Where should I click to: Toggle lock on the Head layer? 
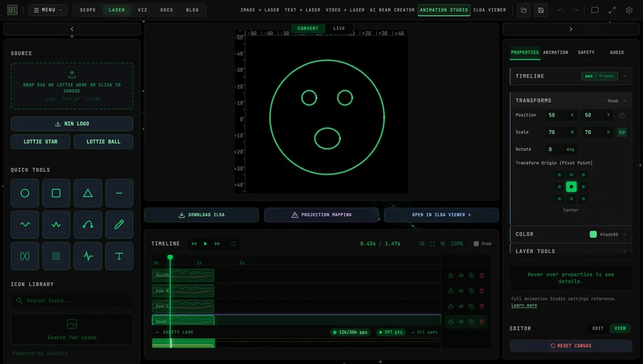tap(451, 322)
